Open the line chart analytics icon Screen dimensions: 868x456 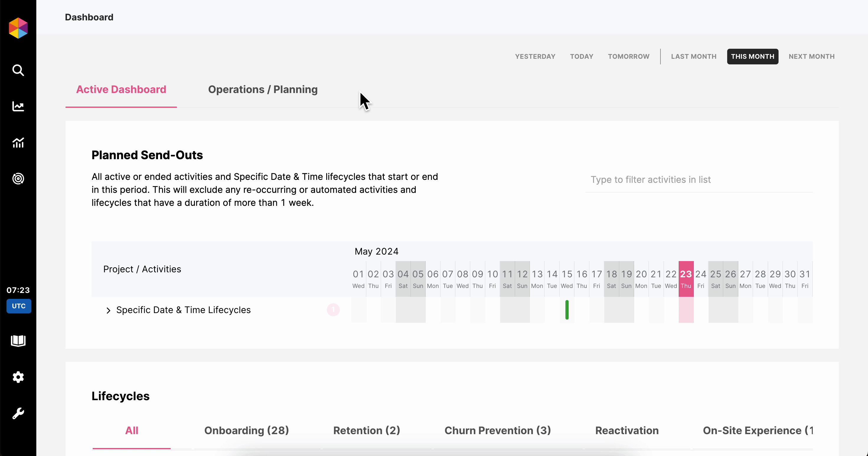point(18,107)
